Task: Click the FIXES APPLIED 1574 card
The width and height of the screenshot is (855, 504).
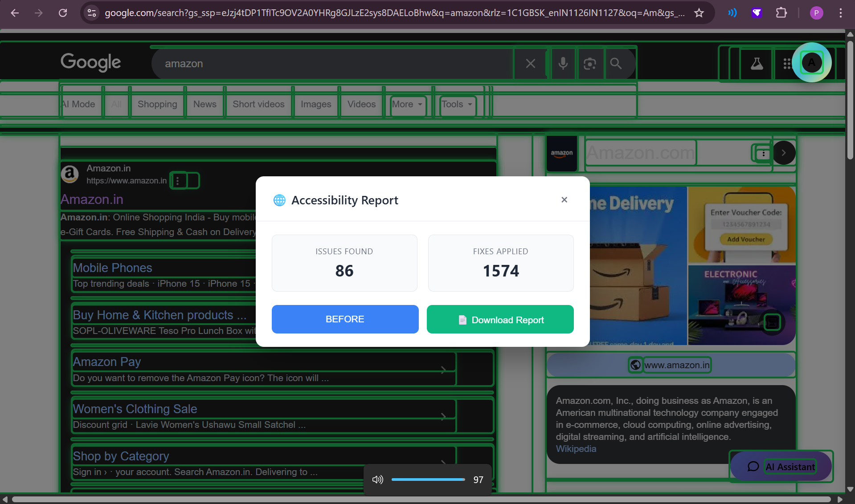Action: 501,263
